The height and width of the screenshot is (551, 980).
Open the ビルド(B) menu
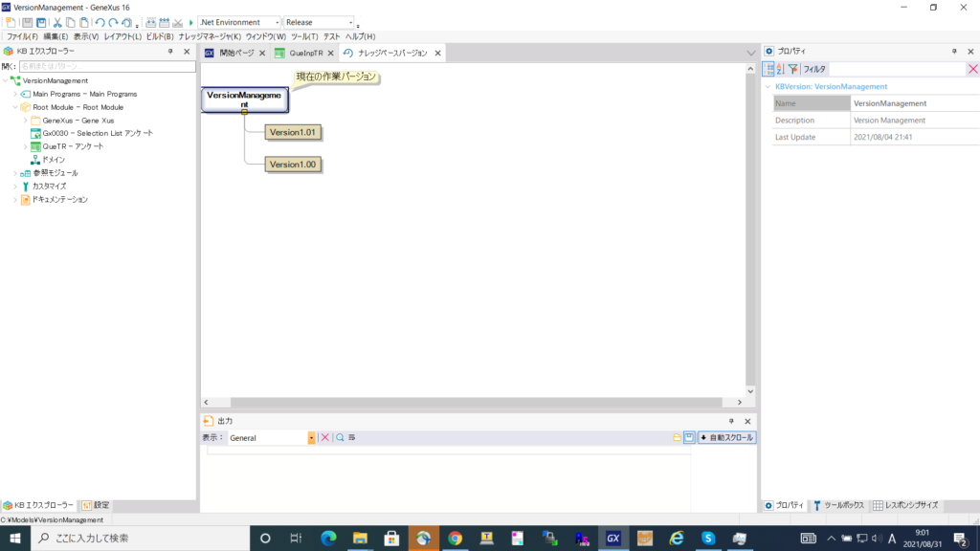(160, 37)
